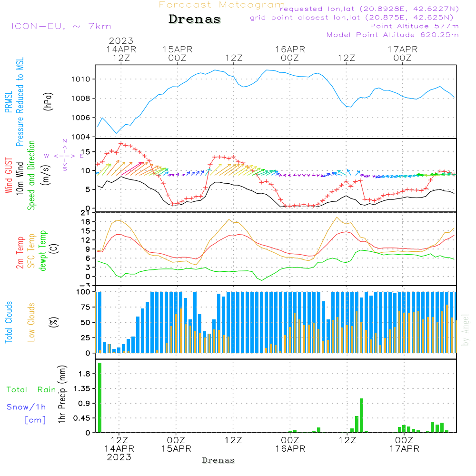The height and width of the screenshot is (476, 476).
Task: Click the Total Rain legend label
Action: click(31, 390)
